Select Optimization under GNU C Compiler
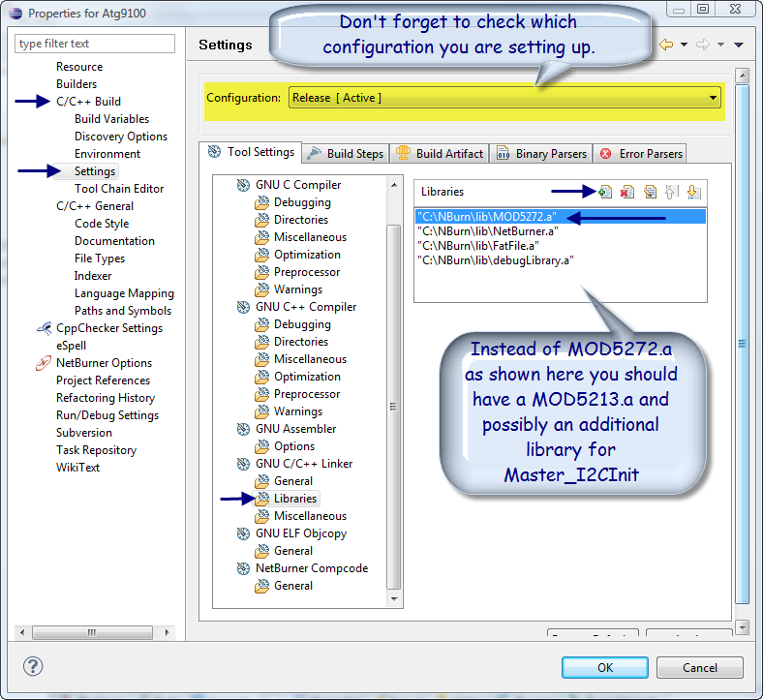Image resolution: width=763 pixels, height=700 pixels. 308,255
